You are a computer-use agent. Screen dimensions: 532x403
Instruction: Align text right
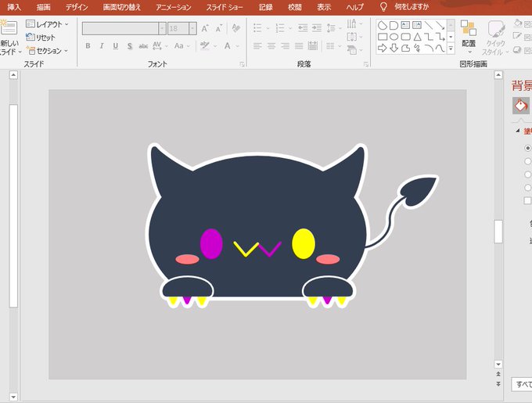click(286, 46)
